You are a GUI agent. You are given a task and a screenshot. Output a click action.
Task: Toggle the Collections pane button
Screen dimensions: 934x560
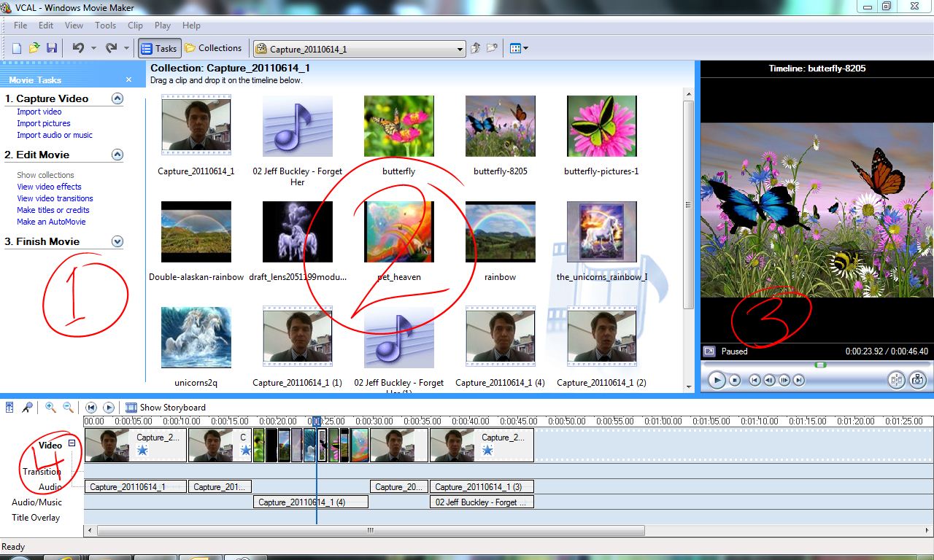(212, 48)
